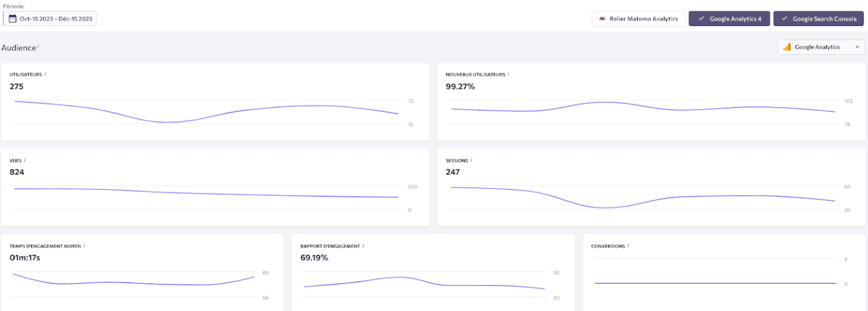Click info icon beside Conversions
This screenshot has height=311, width=868.
[x=628, y=246]
